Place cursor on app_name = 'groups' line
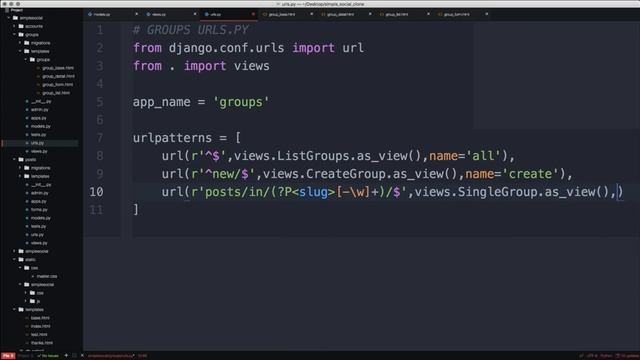This screenshot has height=360, width=640. coord(201,102)
